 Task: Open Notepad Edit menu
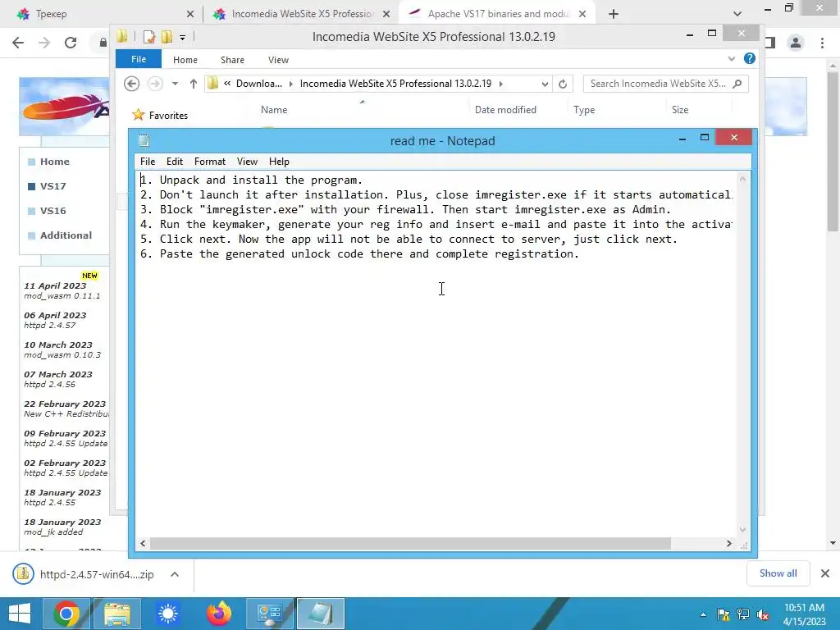click(x=174, y=162)
